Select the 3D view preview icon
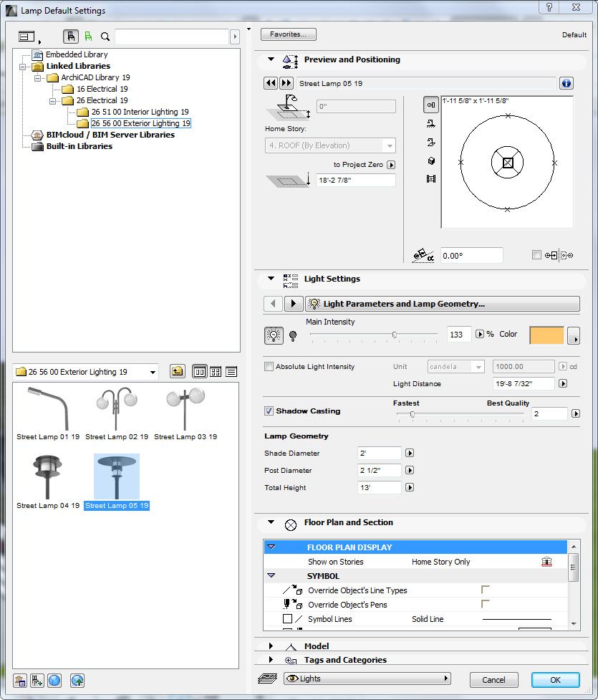Image resolution: width=598 pixels, height=700 pixels. pos(431,160)
